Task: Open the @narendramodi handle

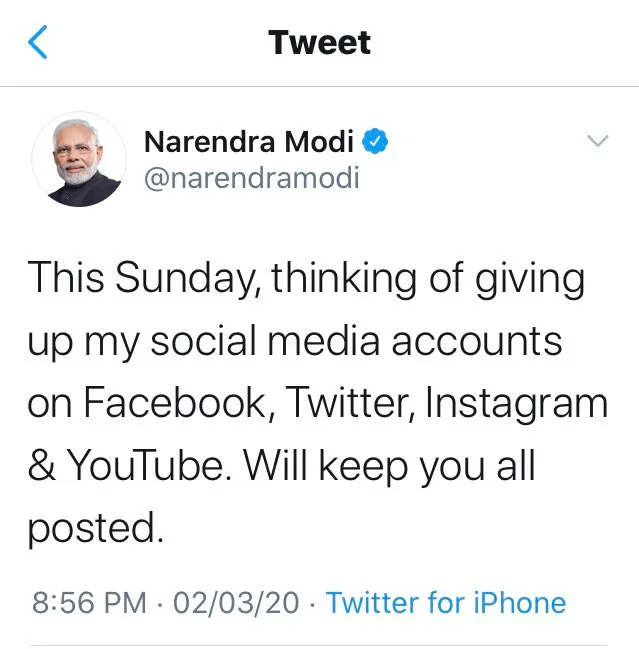Action: click(252, 178)
